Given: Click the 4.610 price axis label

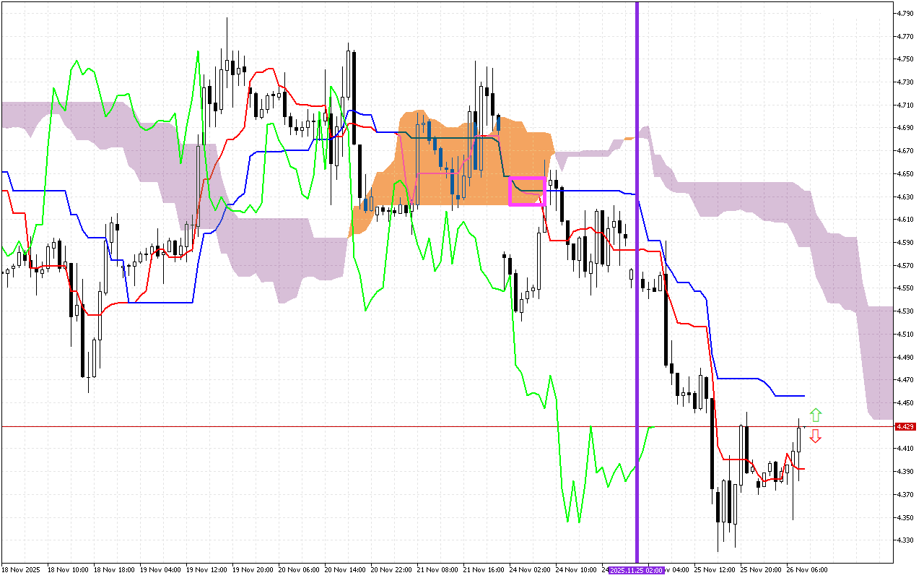Looking at the screenshot, I should (905, 219).
